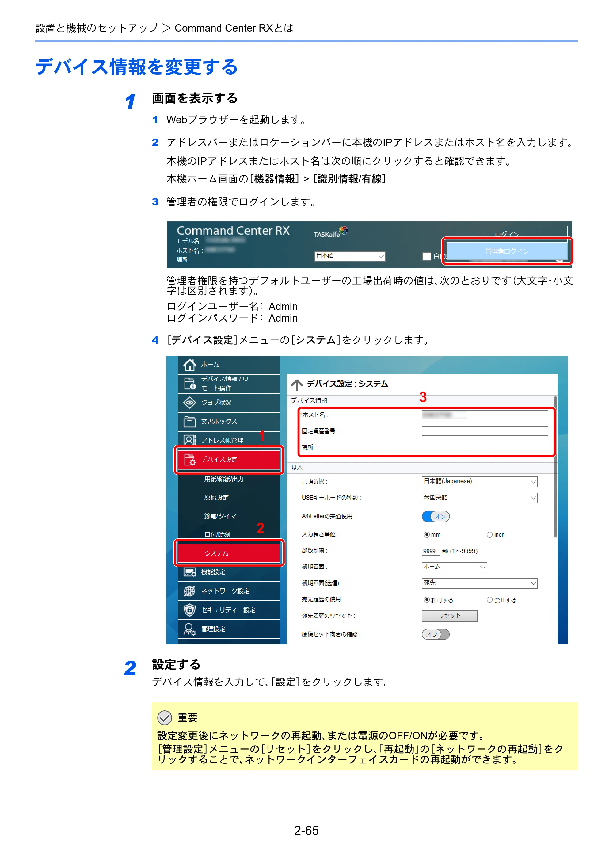Open the 原稿設定 submenu item

pyautogui.click(x=216, y=498)
